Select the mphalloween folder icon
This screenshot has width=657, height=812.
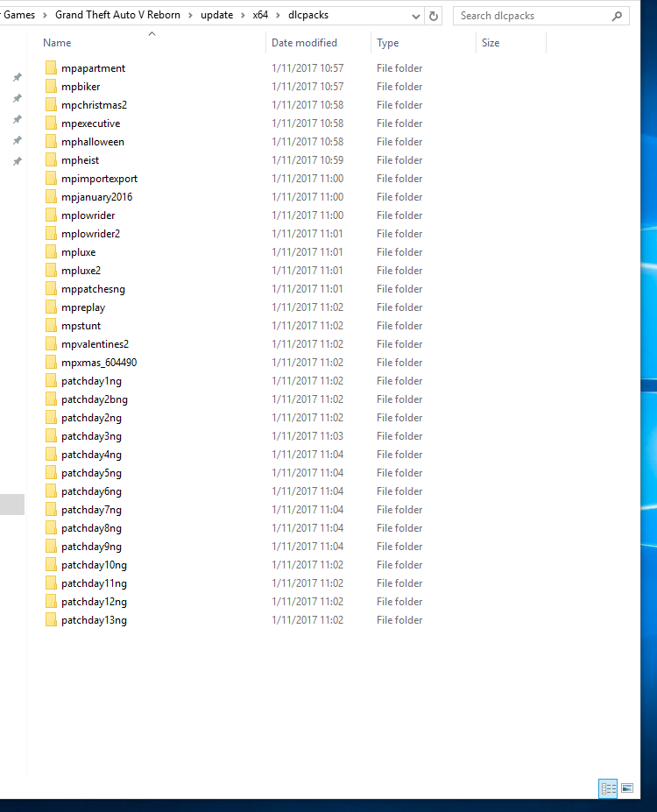51,141
